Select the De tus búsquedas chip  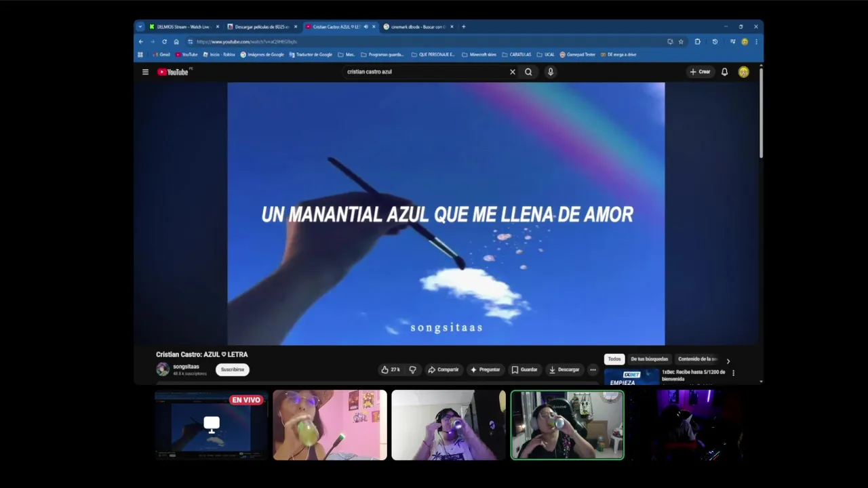pos(650,359)
